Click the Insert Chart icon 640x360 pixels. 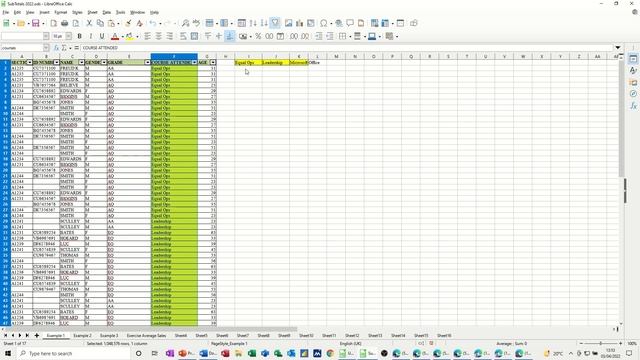click(300, 23)
